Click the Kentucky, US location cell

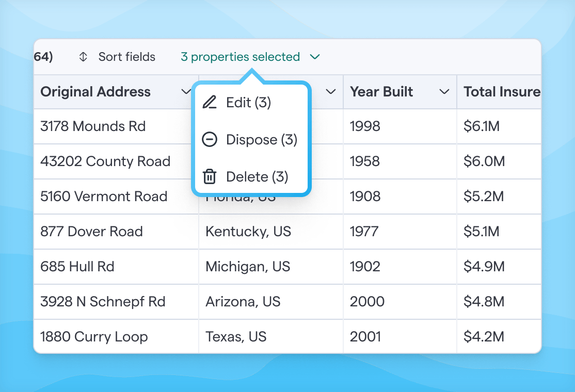pos(248,232)
